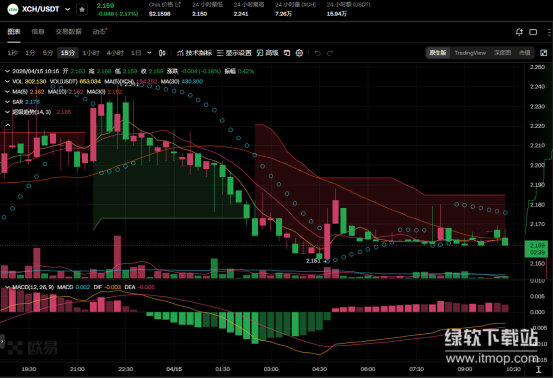This screenshot has height=378, width=553.
Task: Click the 24h low value 2.150
Action: pos(200,14)
